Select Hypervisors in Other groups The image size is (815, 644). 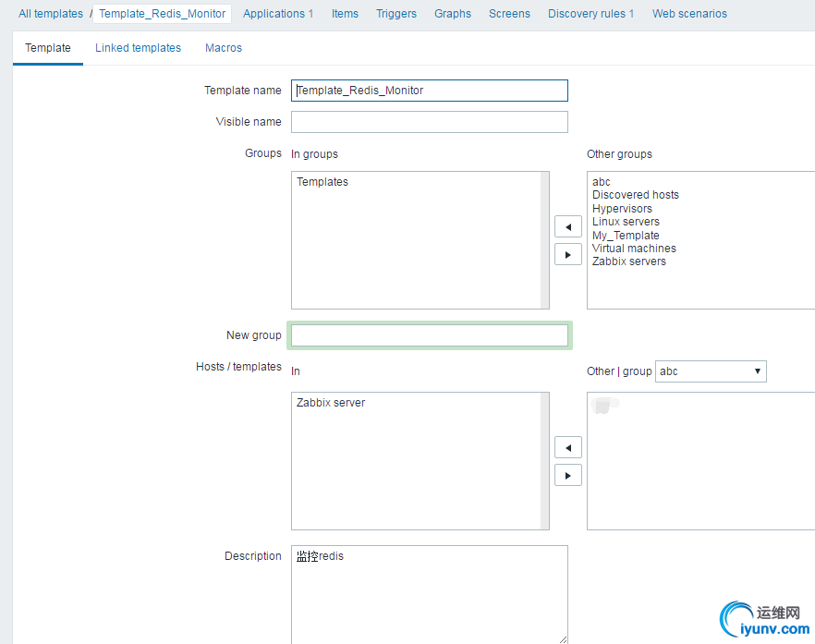(x=622, y=209)
